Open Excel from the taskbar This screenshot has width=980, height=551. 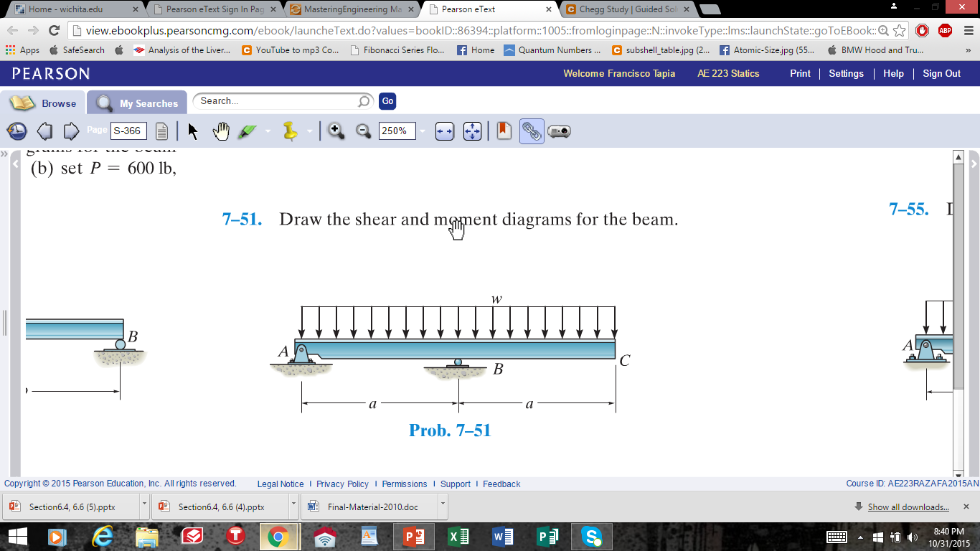tap(458, 536)
